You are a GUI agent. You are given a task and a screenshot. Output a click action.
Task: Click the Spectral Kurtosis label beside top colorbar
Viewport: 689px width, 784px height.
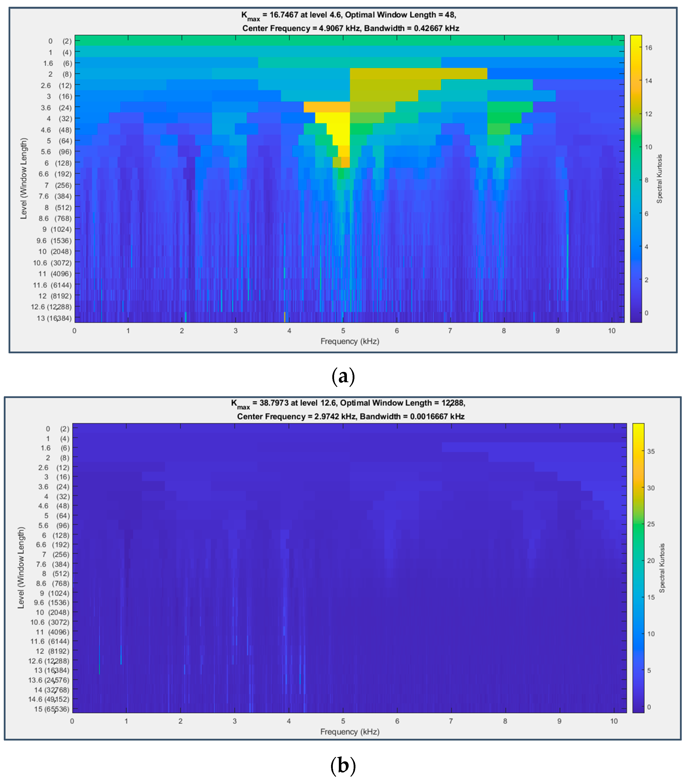(659, 178)
